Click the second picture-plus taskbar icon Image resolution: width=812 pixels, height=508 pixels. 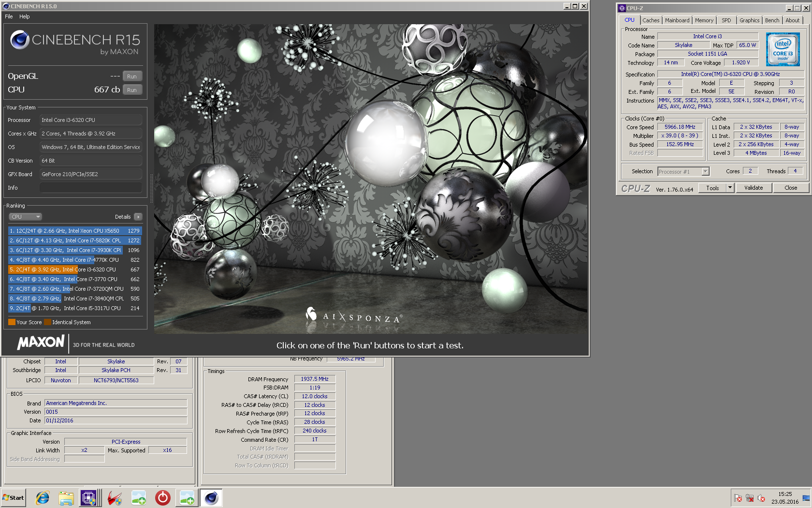click(187, 497)
